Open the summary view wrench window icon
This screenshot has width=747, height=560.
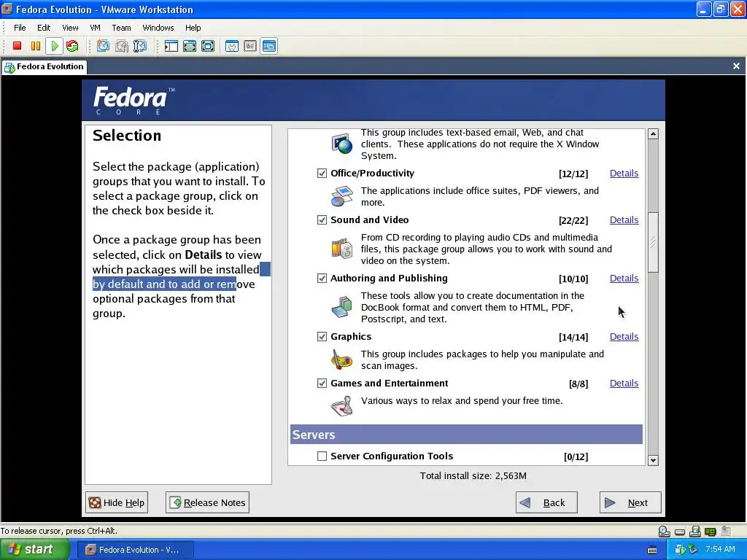click(x=232, y=46)
